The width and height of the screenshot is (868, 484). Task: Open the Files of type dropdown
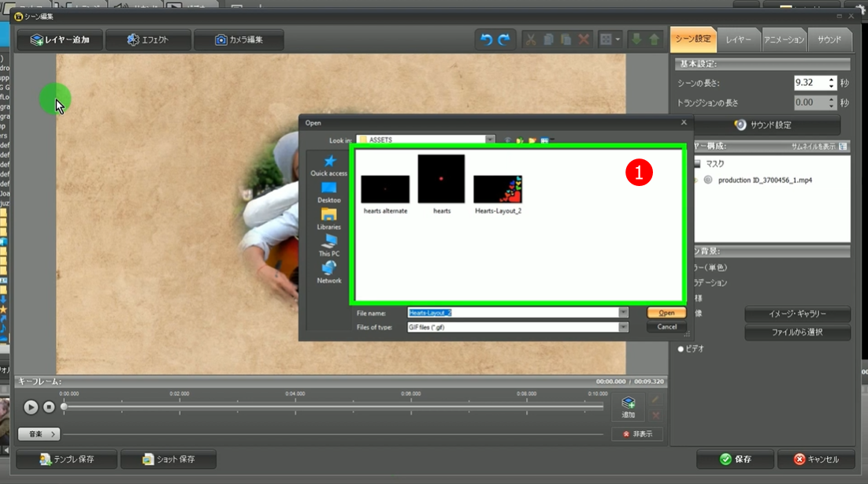624,327
